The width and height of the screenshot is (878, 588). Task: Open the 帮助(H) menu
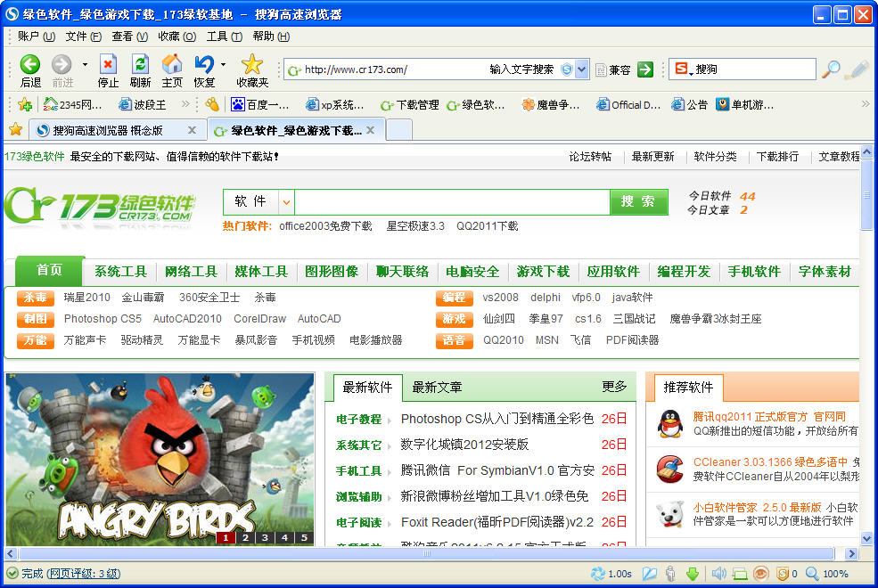[271, 37]
